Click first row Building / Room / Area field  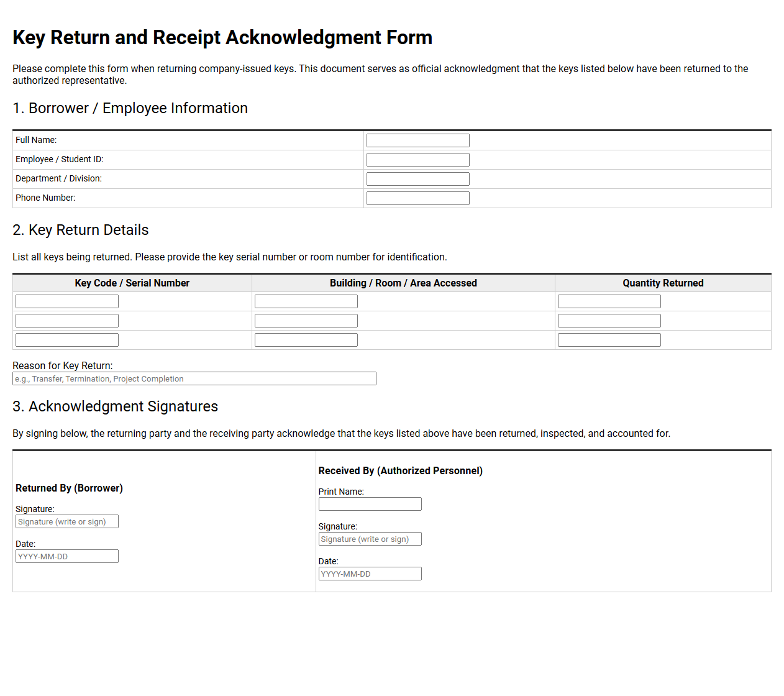point(306,301)
